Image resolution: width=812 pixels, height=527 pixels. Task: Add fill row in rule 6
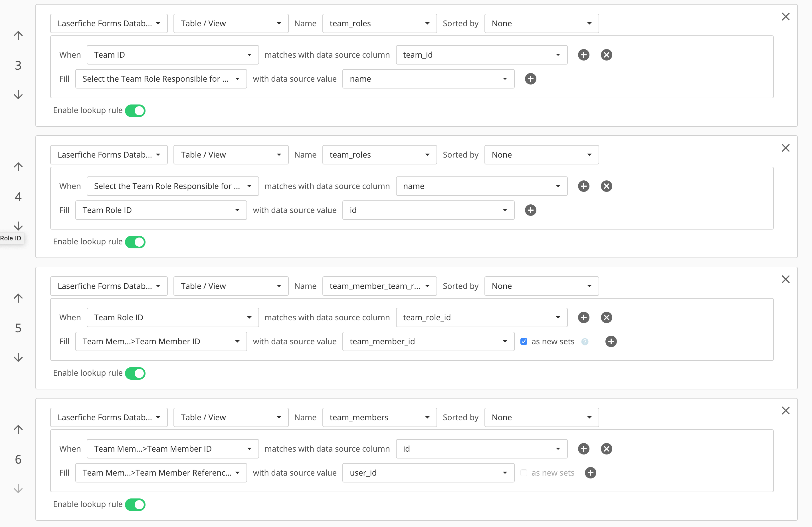pyautogui.click(x=590, y=473)
